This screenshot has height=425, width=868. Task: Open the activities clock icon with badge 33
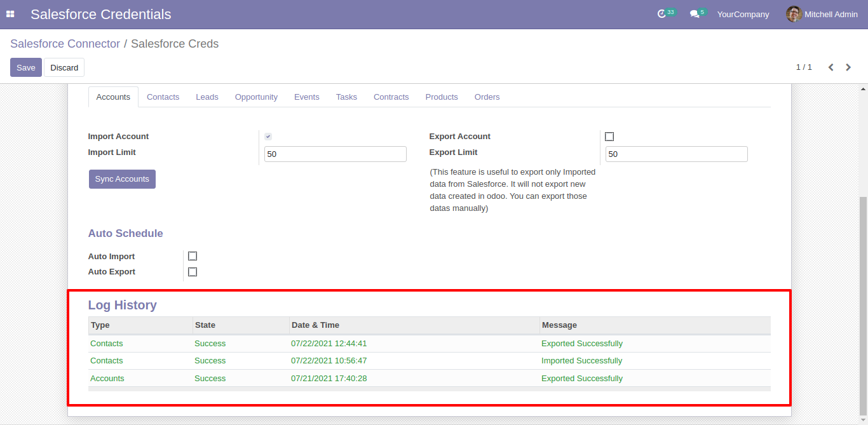tap(666, 13)
